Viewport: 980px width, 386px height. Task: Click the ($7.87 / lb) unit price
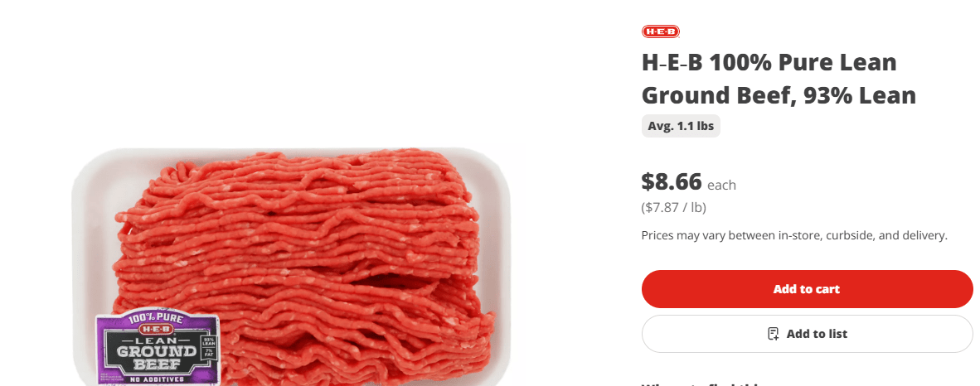pos(674,207)
